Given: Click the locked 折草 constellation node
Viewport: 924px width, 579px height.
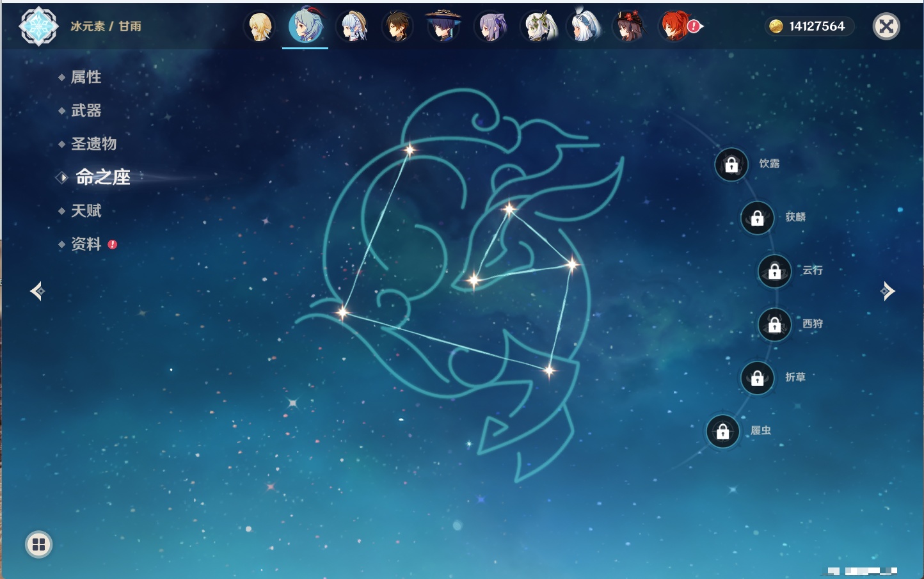Looking at the screenshot, I should [x=758, y=378].
